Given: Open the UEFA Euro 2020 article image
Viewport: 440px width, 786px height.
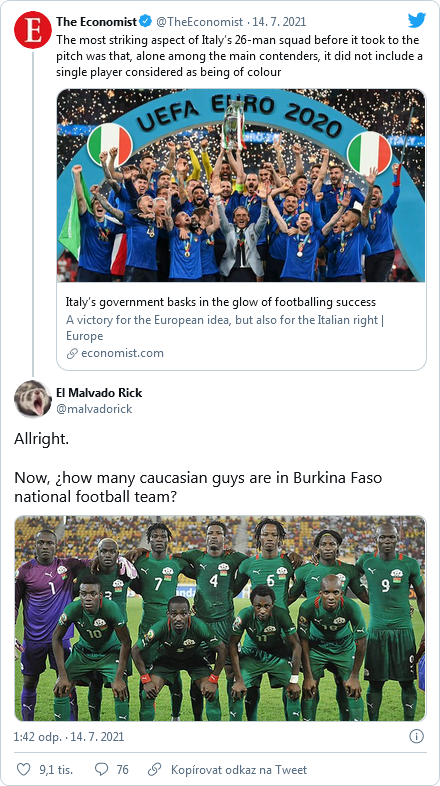Looking at the screenshot, I should 241,185.
